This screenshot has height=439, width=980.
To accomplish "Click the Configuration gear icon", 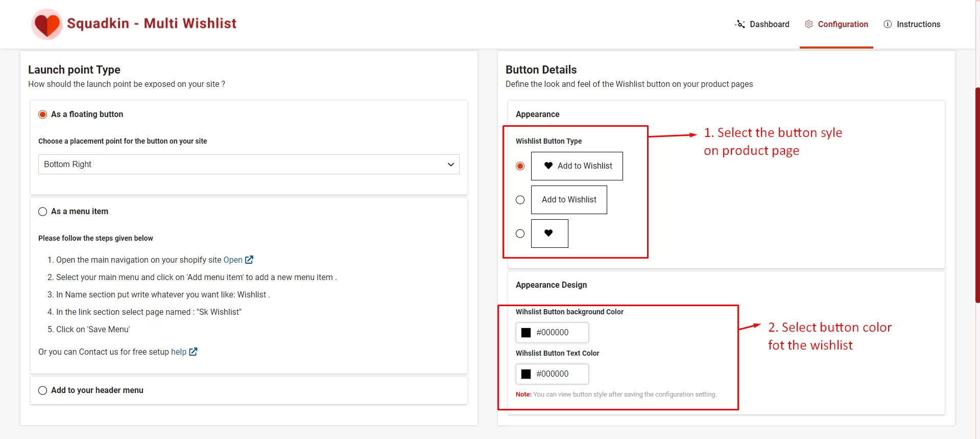I will (x=809, y=24).
